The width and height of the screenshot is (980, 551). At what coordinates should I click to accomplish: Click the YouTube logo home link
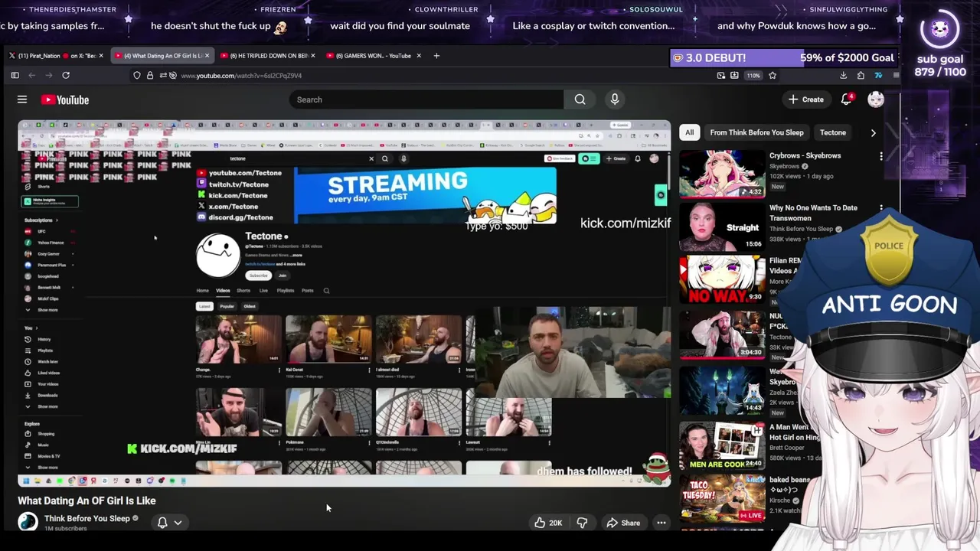(65, 99)
